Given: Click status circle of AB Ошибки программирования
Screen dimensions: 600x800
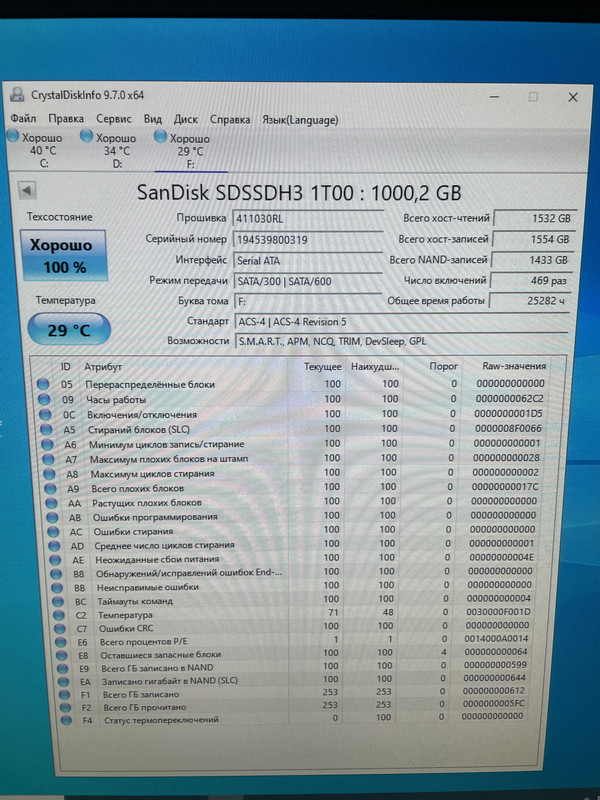Looking at the screenshot, I should coord(52,517).
